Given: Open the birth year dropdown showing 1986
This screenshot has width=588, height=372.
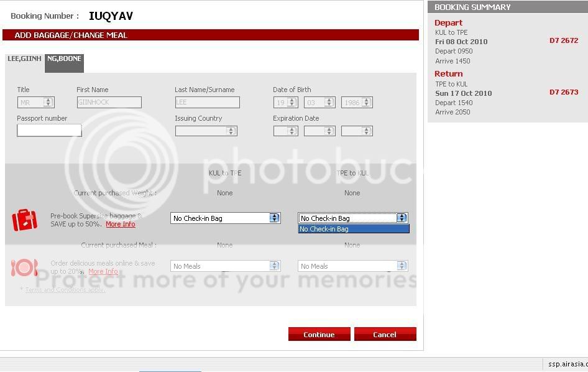Looking at the screenshot, I should tap(357, 103).
